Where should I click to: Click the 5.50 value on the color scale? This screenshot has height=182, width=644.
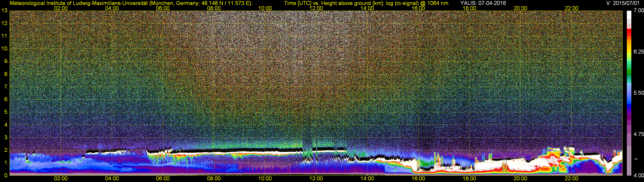[x=639, y=93]
